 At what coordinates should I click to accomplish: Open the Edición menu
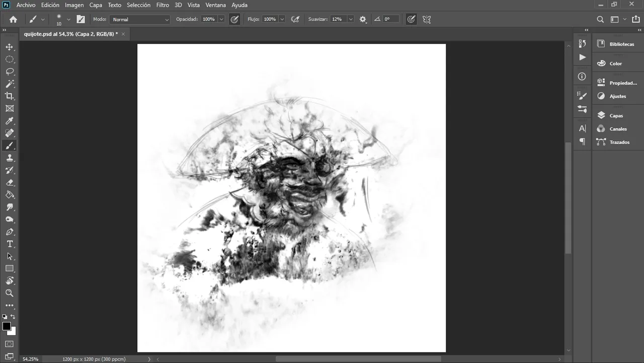[x=50, y=5]
